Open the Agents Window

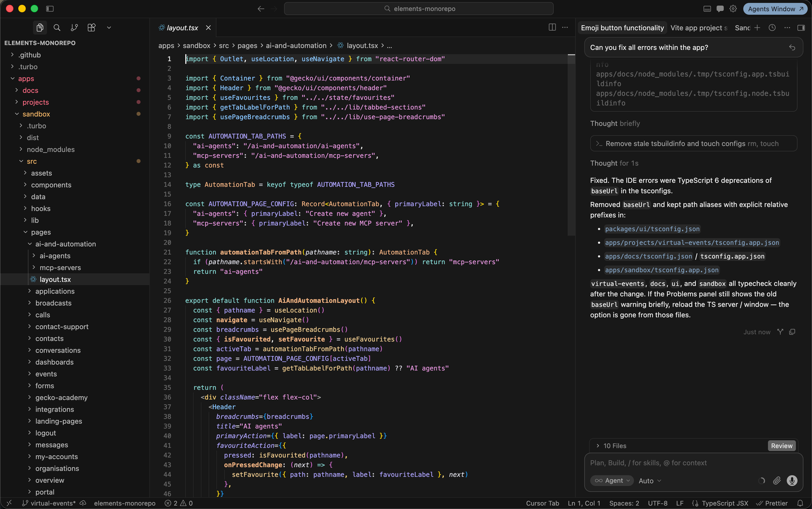pos(775,9)
